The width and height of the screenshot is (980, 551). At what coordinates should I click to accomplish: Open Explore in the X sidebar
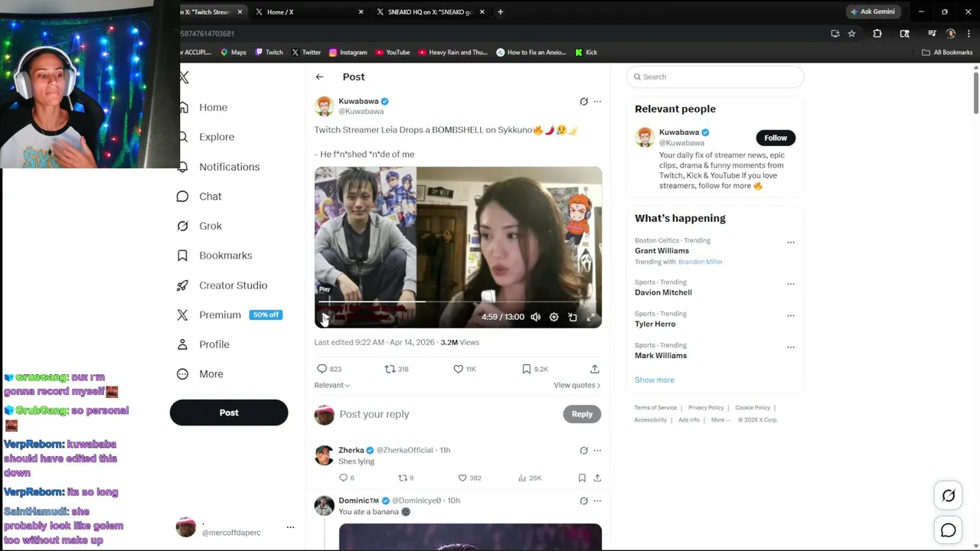pyautogui.click(x=217, y=137)
